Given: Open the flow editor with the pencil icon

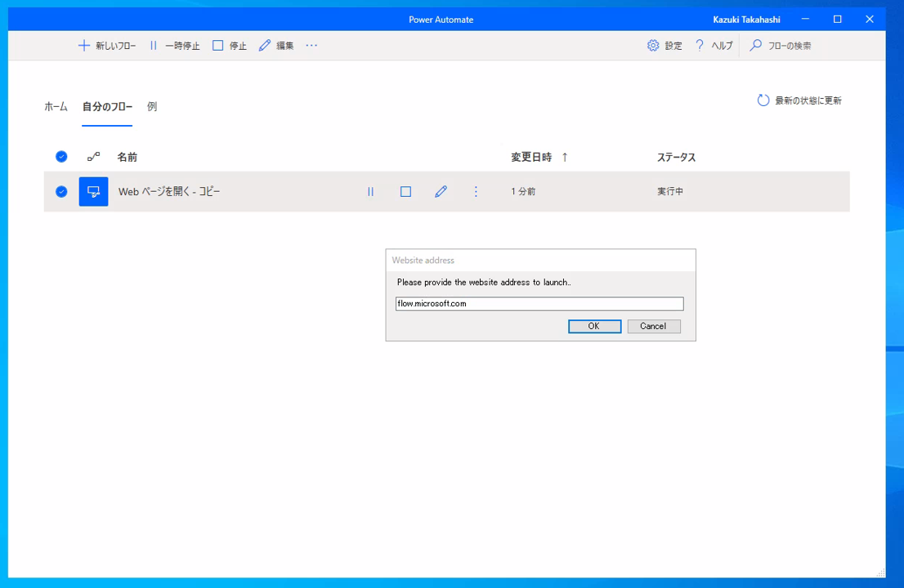Looking at the screenshot, I should click(x=441, y=191).
